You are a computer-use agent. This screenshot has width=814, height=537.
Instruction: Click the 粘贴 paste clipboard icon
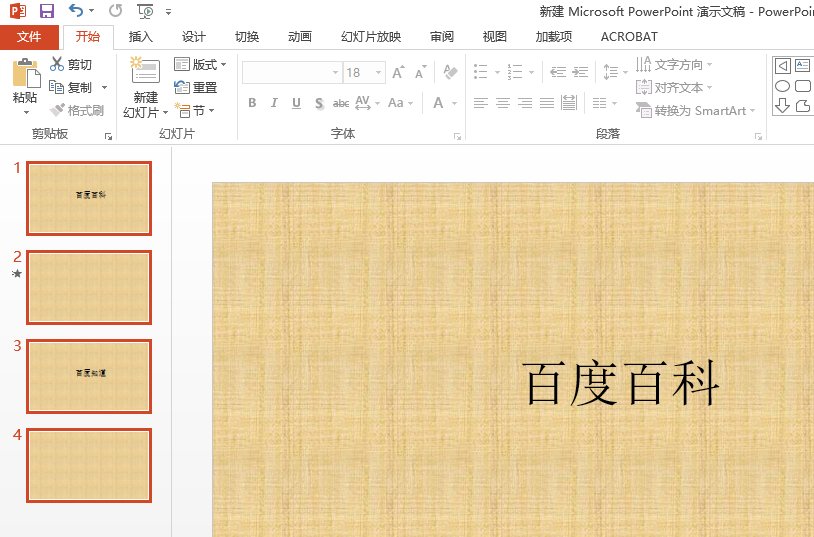click(x=26, y=73)
